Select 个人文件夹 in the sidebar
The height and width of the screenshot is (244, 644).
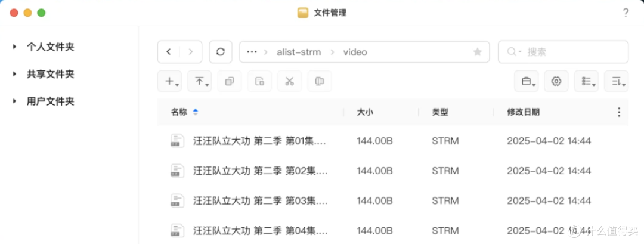[51, 47]
